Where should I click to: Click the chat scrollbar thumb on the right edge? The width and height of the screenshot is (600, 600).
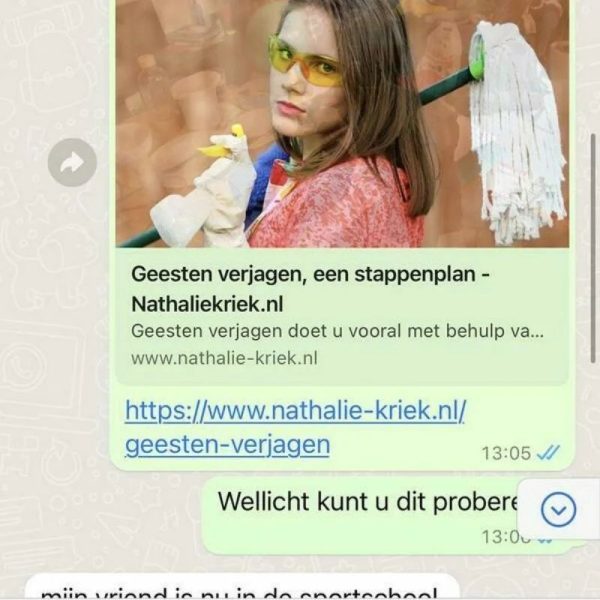tap(593, 248)
